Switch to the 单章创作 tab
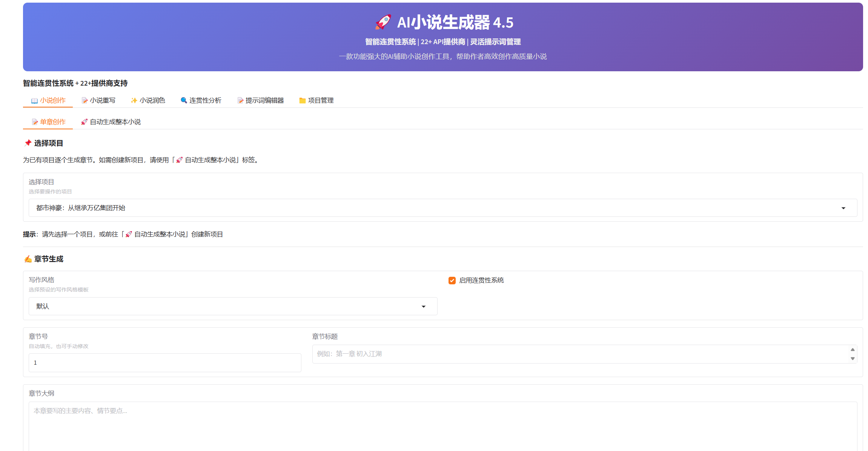Screen dimensions: 868x451 click(53, 121)
